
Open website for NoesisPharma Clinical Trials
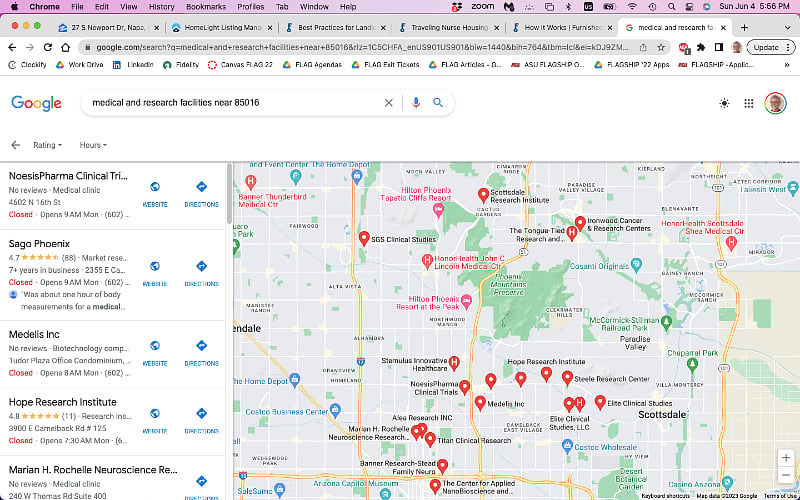pos(155,194)
